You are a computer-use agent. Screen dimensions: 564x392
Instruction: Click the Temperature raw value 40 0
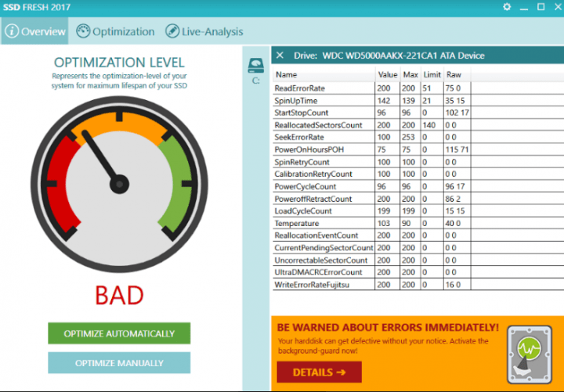(453, 224)
